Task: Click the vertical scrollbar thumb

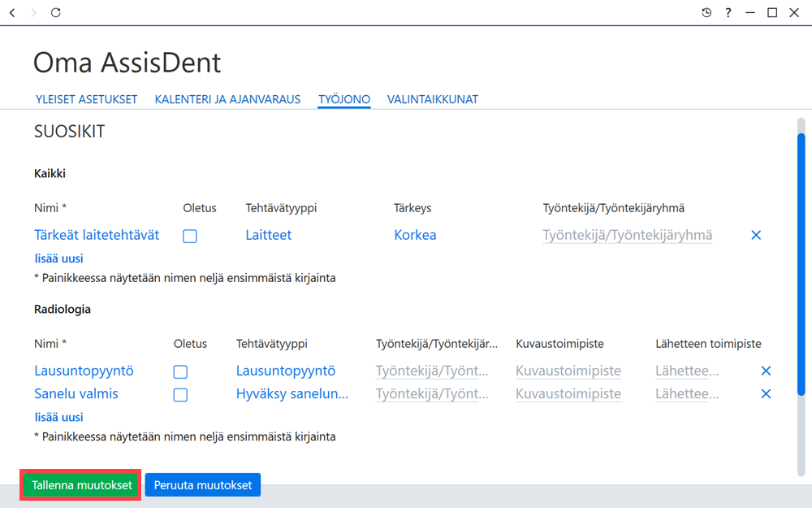Action: click(801, 264)
